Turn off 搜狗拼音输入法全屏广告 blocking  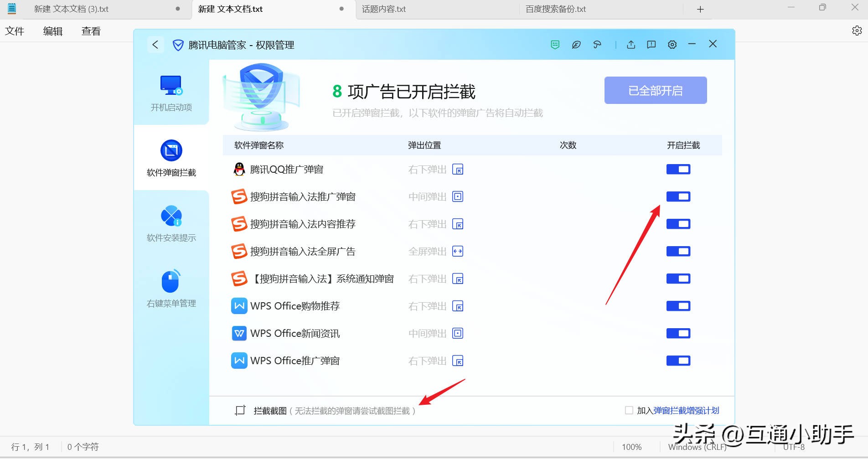[x=678, y=251]
